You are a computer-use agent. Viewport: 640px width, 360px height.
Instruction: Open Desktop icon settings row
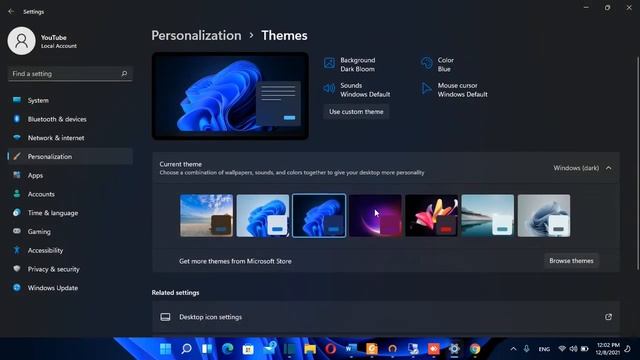[x=386, y=317]
